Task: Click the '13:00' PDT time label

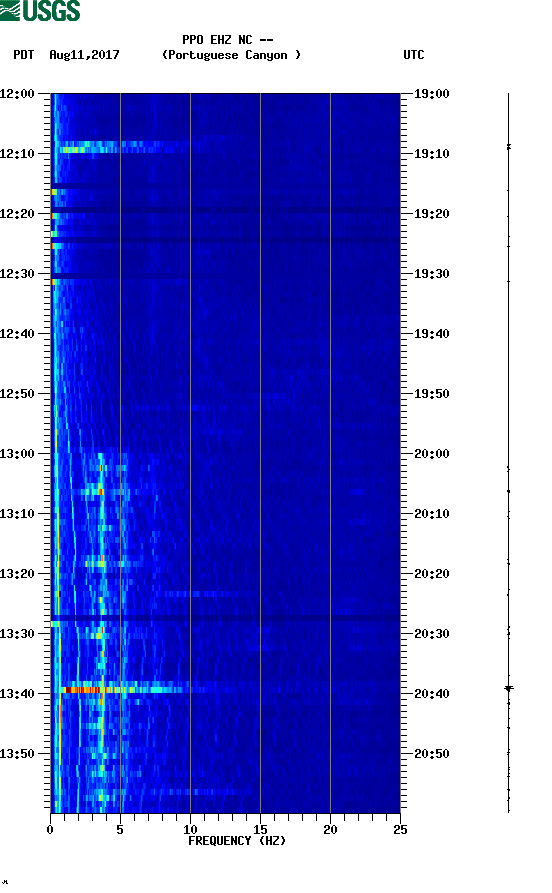Action: point(17,454)
